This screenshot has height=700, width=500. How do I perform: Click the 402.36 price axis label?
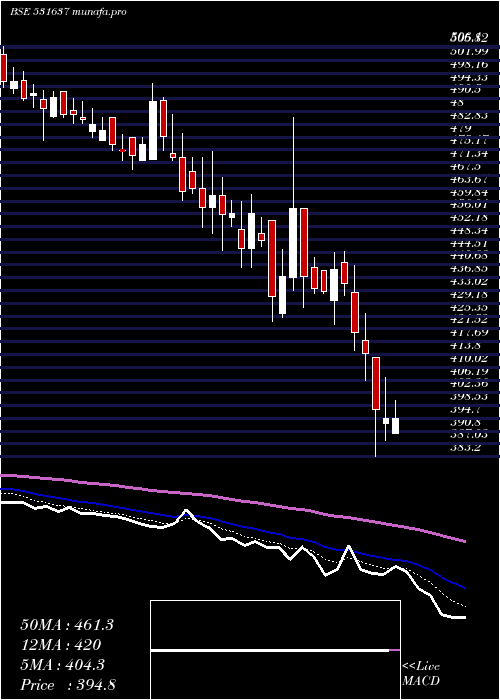[x=469, y=383]
